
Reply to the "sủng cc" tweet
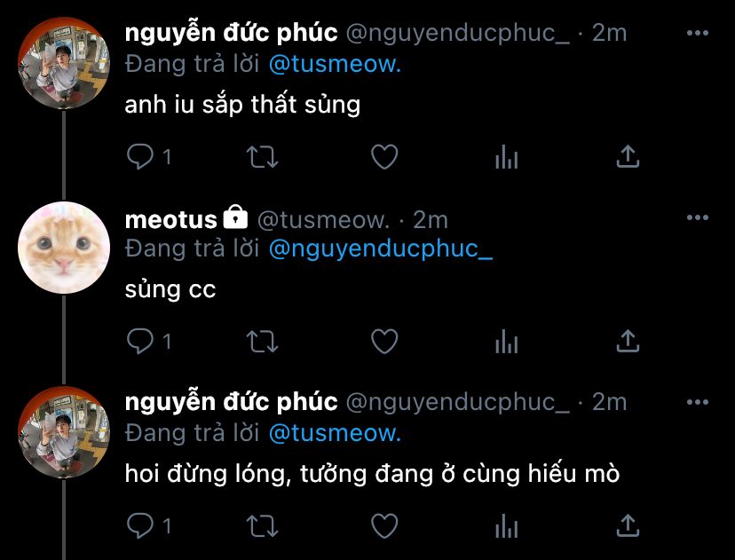[x=140, y=342]
